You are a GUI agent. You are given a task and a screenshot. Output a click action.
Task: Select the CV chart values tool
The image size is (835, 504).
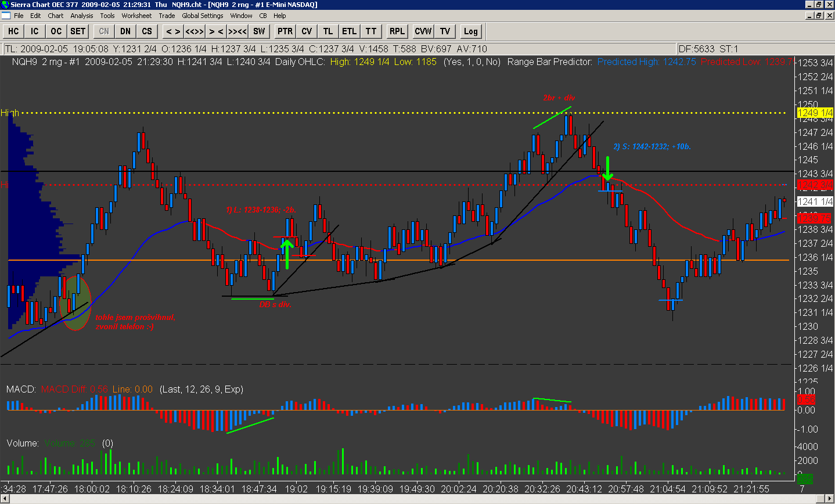[307, 31]
